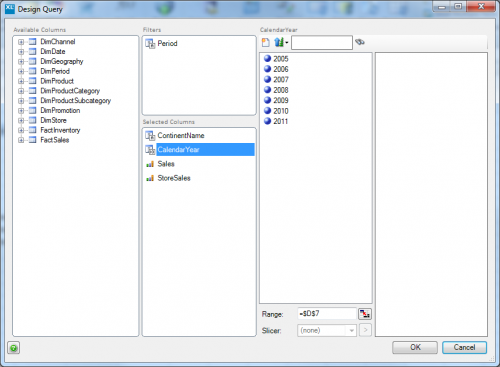The image size is (500, 367).
Task: Select the 2011 year member
Action: pos(281,121)
